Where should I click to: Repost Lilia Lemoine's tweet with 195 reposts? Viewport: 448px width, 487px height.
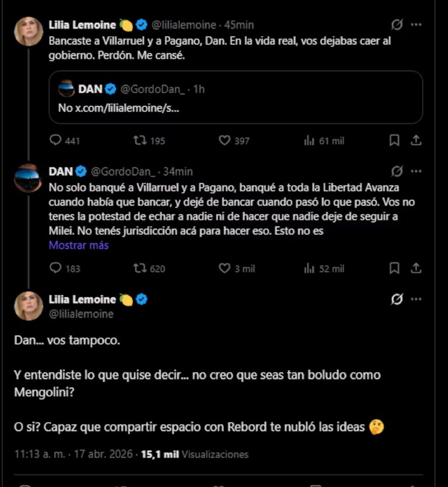point(140,141)
